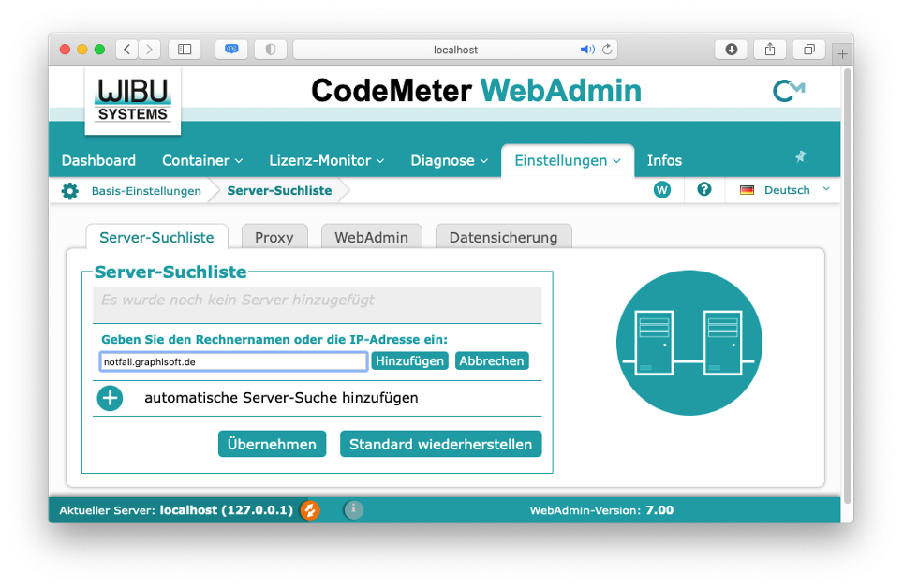Click the server name input field
Screen dimensions: 903x588
[233, 361]
